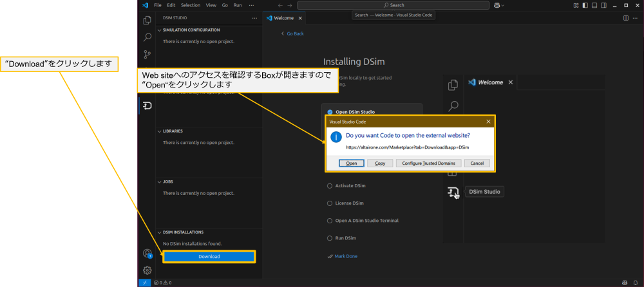The width and height of the screenshot is (644, 287).
Task: Open the Edit menu
Action: (x=171, y=5)
